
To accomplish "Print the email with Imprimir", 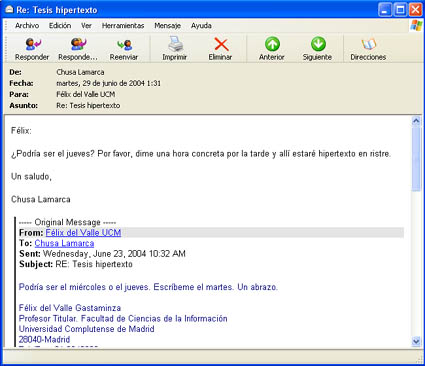I will 175,49.
